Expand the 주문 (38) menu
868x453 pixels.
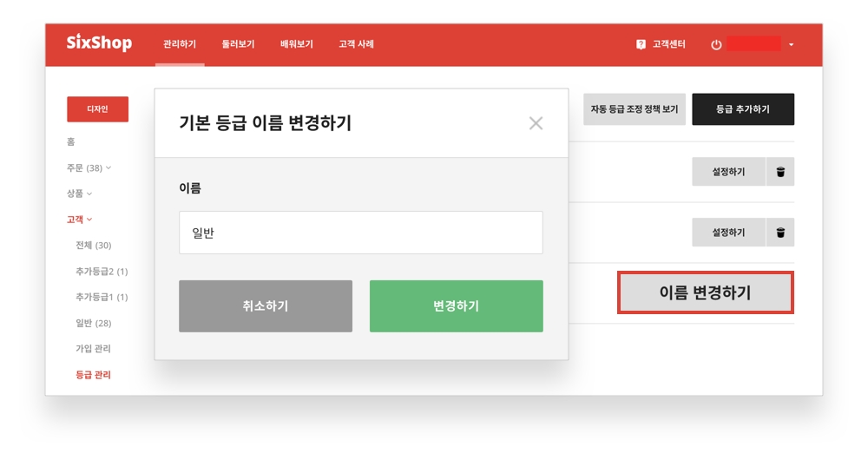(89, 167)
